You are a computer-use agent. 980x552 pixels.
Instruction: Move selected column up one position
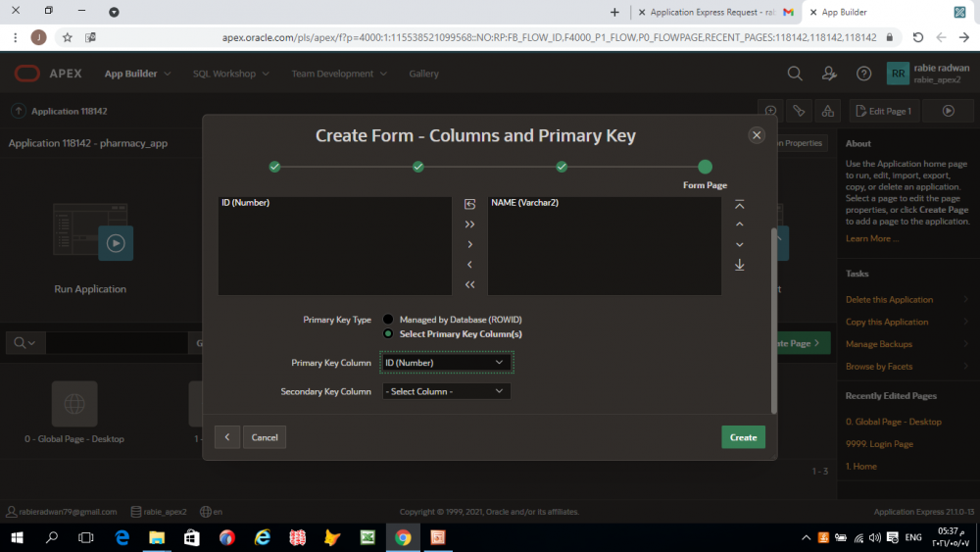(739, 225)
